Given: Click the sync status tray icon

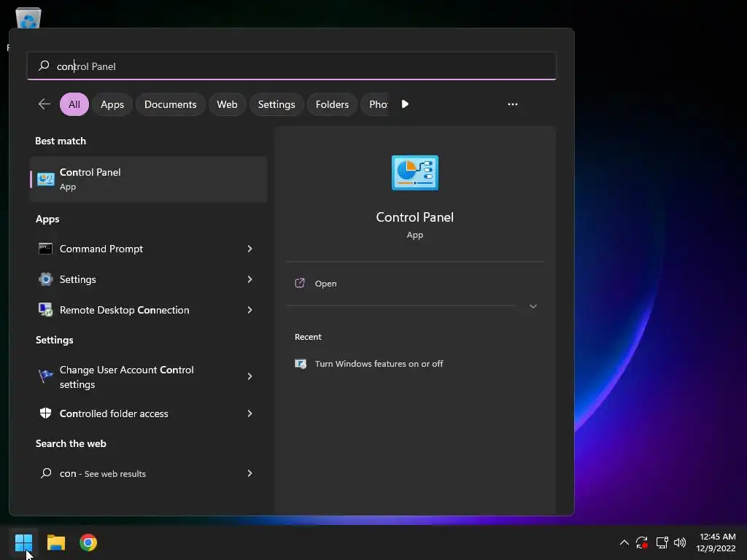Looking at the screenshot, I should pyautogui.click(x=642, y=542).
